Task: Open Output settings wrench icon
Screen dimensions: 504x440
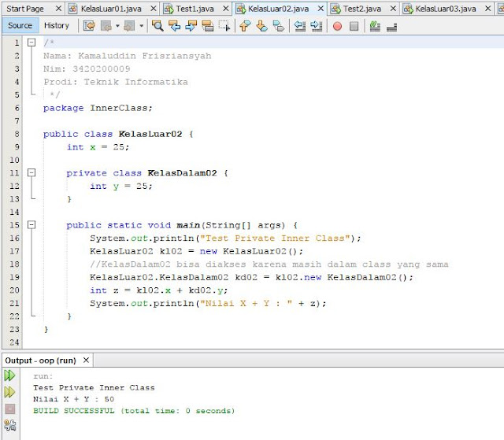Action: click(10, 425)
